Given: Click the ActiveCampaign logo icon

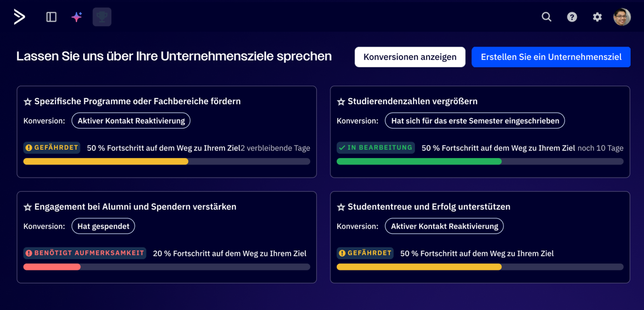Looking at the screenshot, I should (19, 17).
